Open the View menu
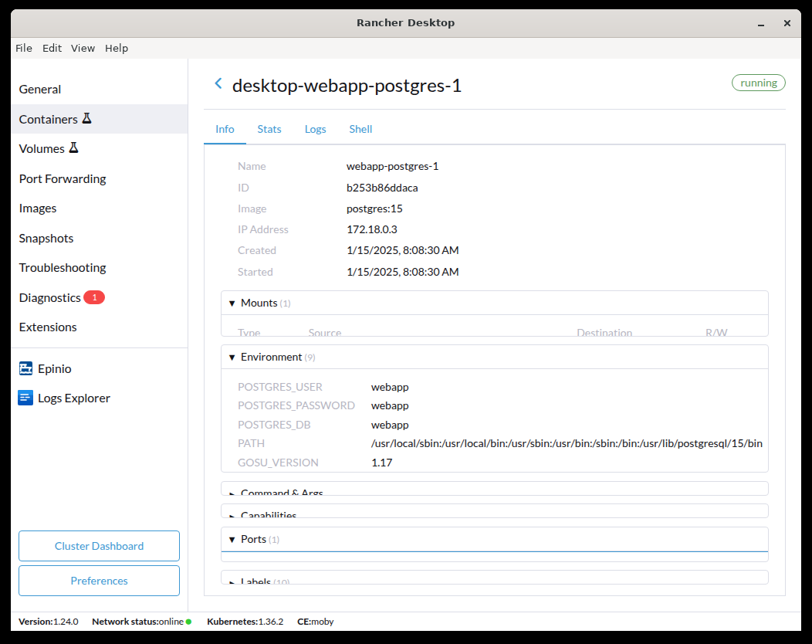The image size is (812, 644). click(83, 48)
